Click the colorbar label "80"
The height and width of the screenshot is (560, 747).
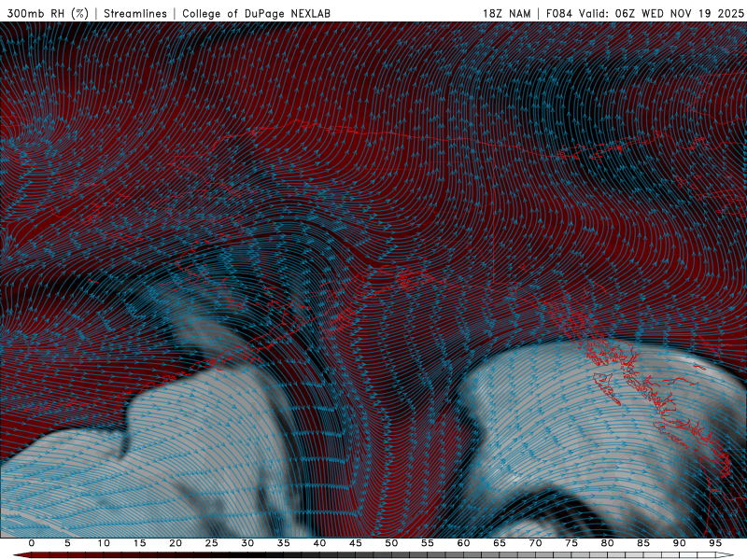(607, 543)
